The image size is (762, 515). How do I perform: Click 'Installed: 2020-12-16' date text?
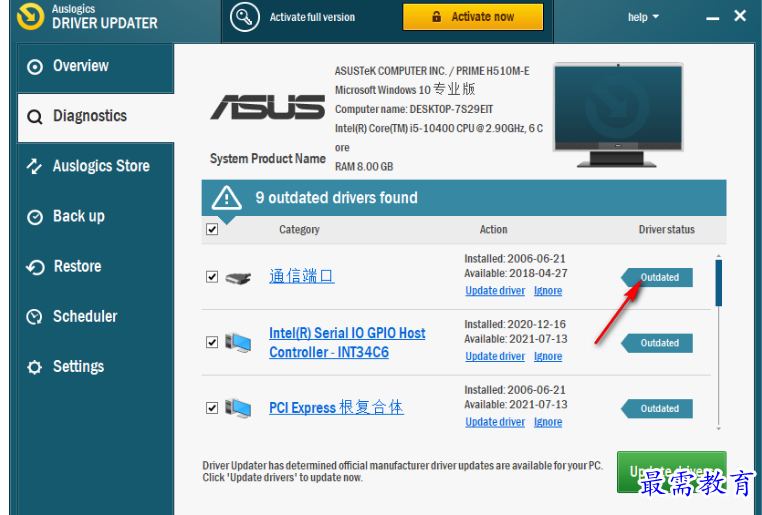[515, 324]
